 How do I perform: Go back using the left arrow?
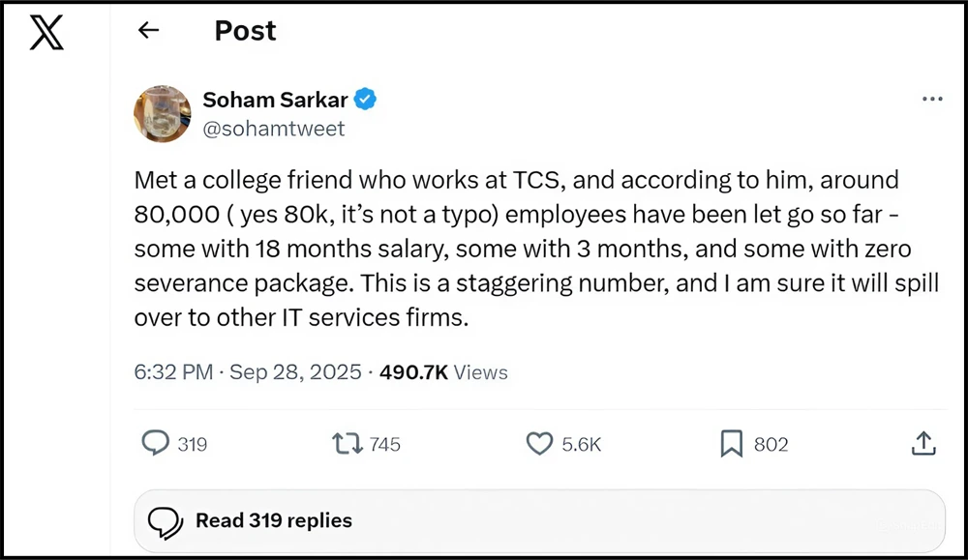click(148, 31)
